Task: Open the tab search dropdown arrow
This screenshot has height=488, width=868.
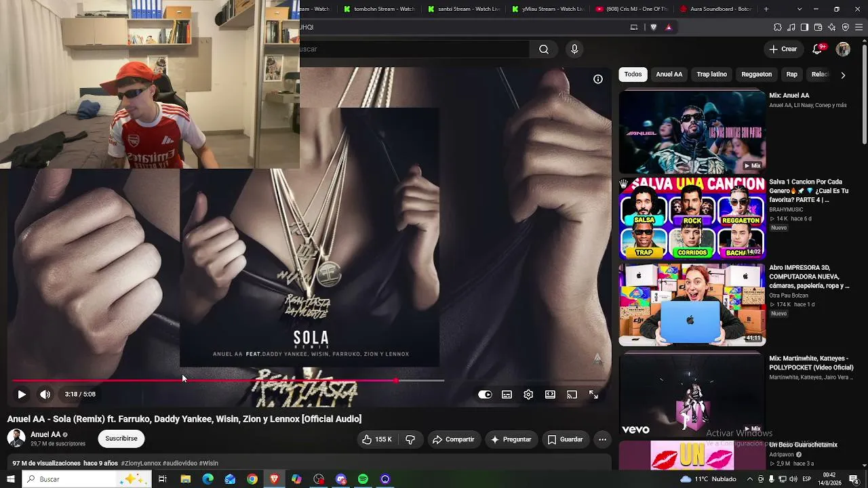Action: coord(800,9)
